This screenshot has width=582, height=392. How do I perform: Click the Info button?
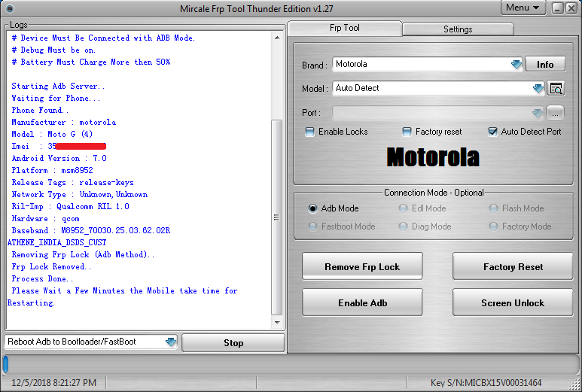point(545,65)
